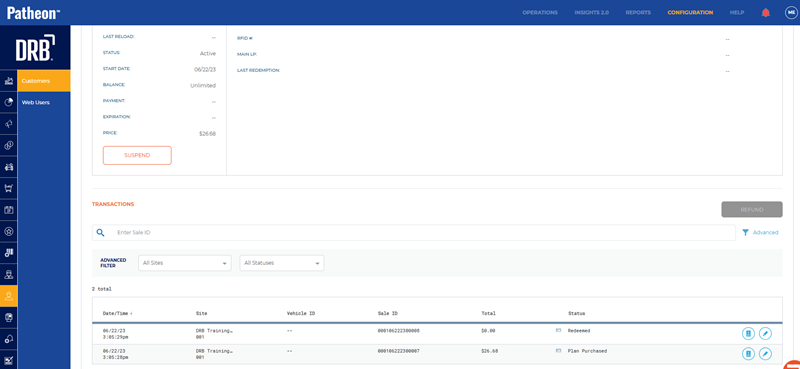Click the Patheon logo

pos(34,13)
